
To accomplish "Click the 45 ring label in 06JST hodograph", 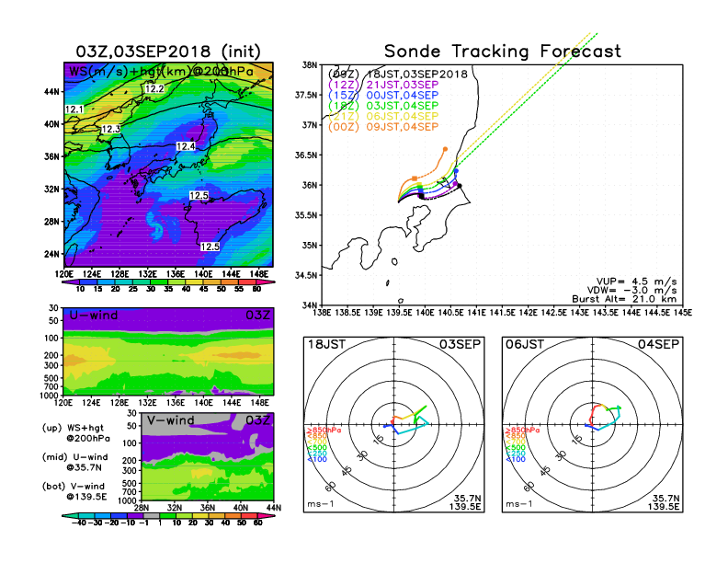I will [545, 471].
